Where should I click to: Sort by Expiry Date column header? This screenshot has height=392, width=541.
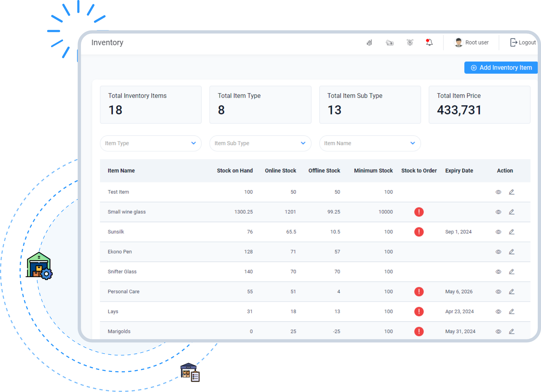(x=459, y=171)
